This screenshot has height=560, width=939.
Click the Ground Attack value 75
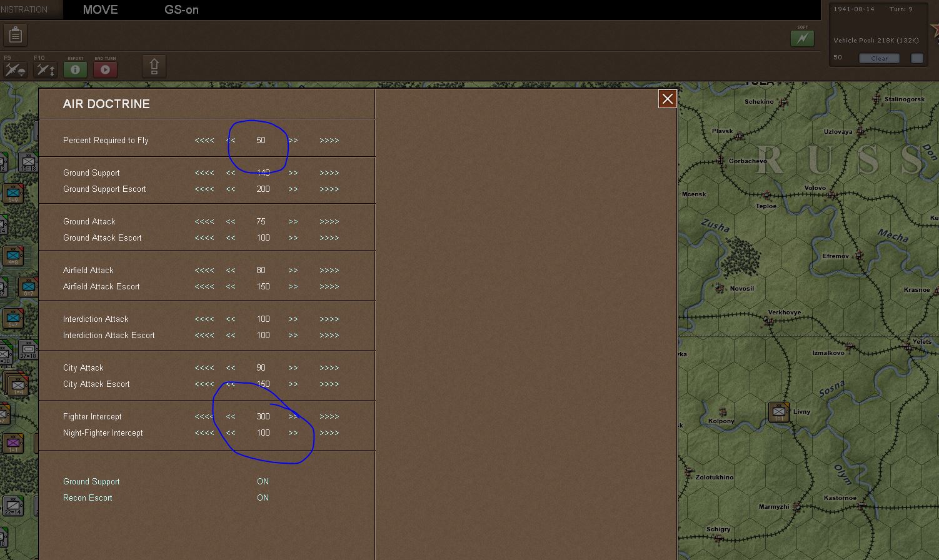(261, 221)
